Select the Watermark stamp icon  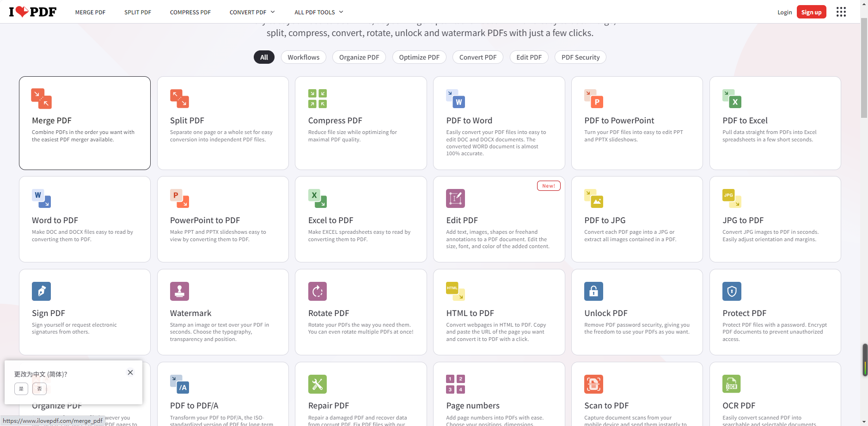pyautogui.click(x=179, y=291)
